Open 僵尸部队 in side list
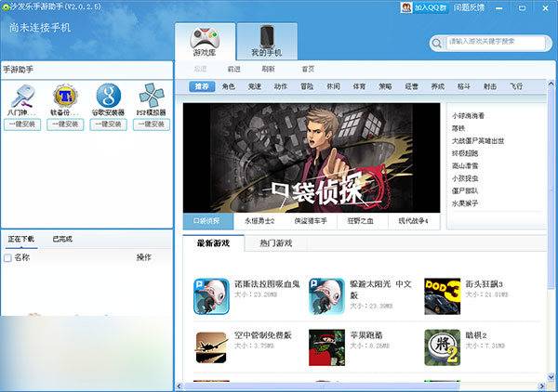This screenshot has height=392, width=558. [x=465, y=190]
